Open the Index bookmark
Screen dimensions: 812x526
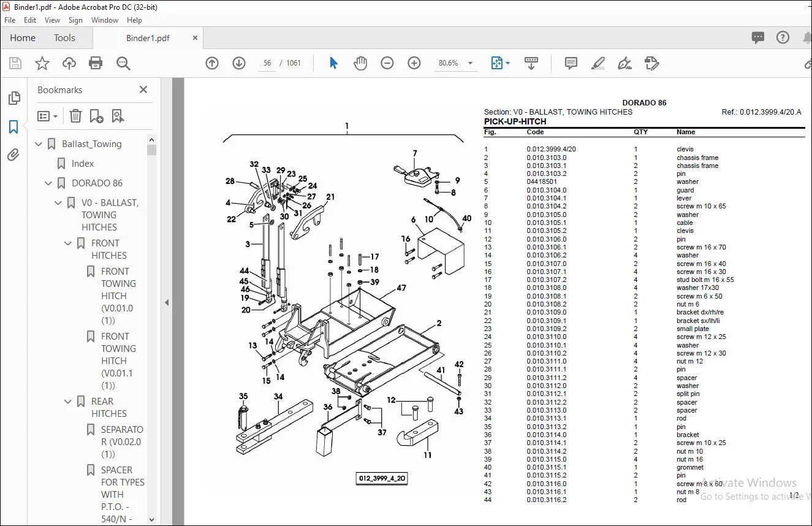click(x=83, y=164)
